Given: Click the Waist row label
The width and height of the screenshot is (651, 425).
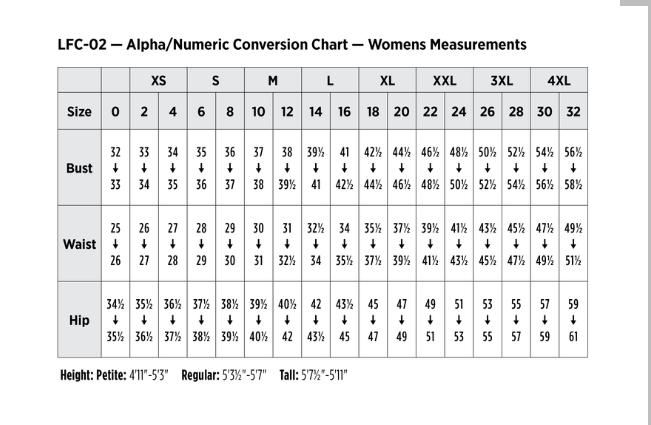Looking at the screenshot, I should click(x=79, y=244).
